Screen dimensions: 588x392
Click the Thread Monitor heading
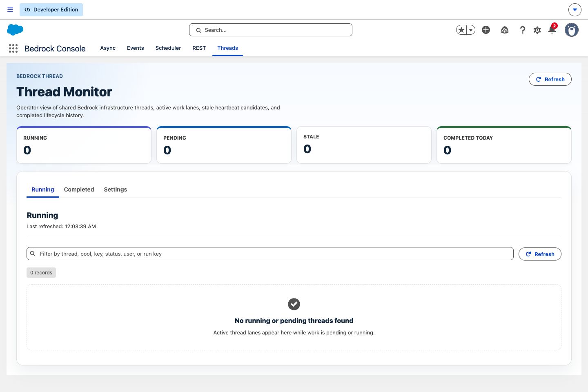click(x=64, y=92)
